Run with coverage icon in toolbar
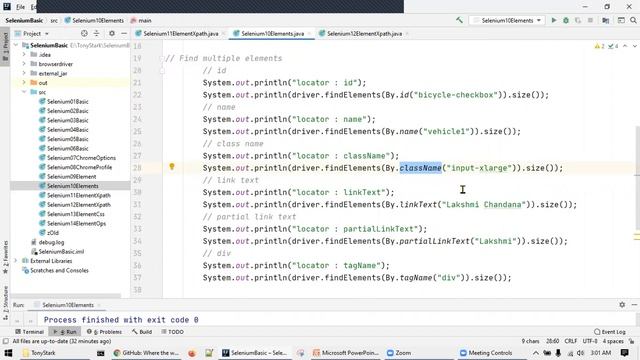Image resolution: width=640 pixels, height=360 pixels. click(578, 20)
